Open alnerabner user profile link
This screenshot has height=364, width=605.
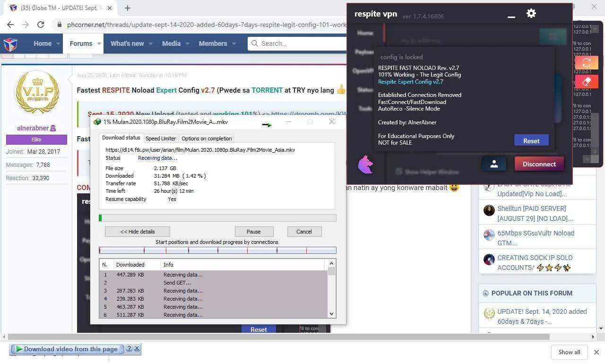pos(33,128)
